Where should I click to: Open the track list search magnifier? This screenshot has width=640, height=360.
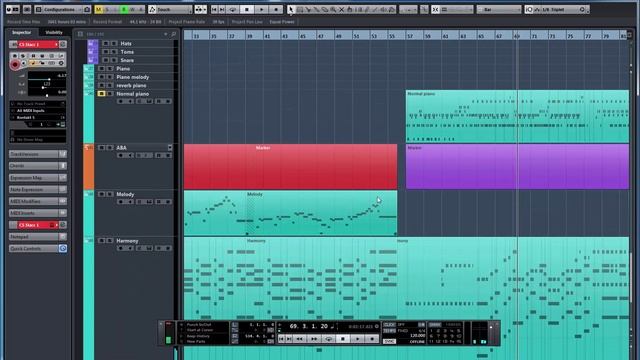173,34
